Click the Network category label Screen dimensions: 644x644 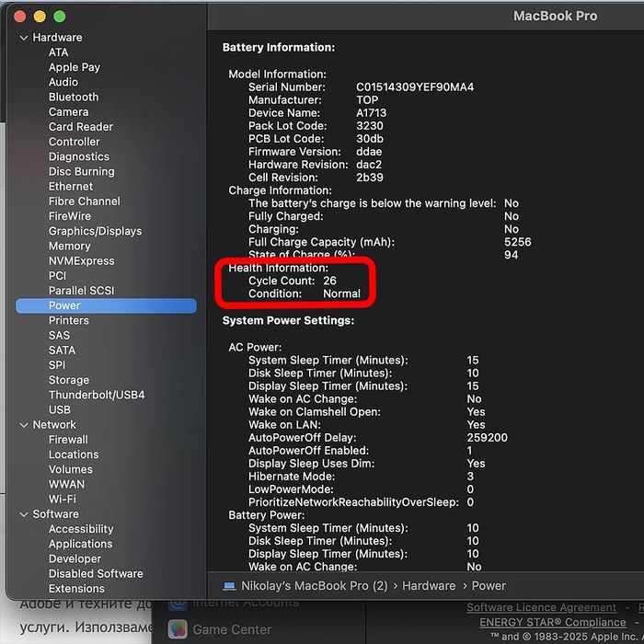click(x=54, y=425)
